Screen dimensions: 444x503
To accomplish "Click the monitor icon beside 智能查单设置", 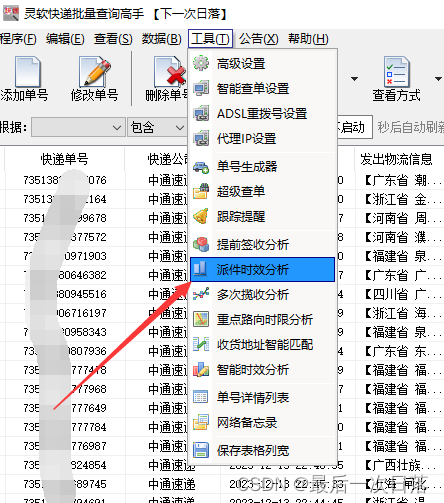I will [201, 88].
